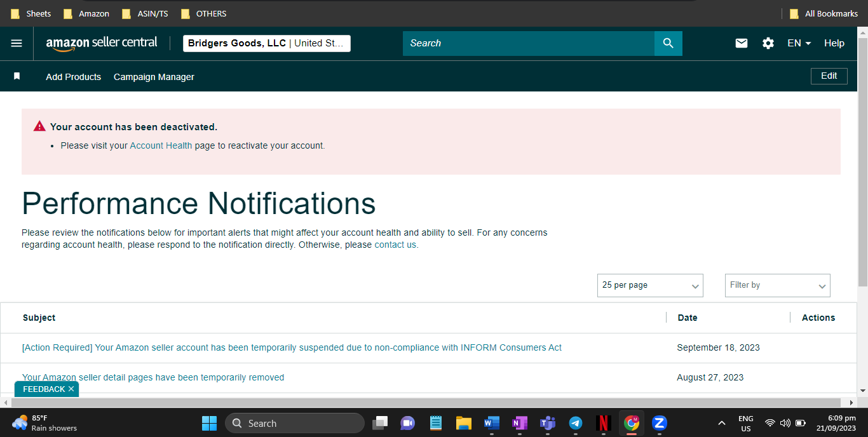Image resolution: width=868 pixels, height=437 pixels.
Task: Open the 25 per page dropdown
Action: pyautogui.click(x=650, y=285)
